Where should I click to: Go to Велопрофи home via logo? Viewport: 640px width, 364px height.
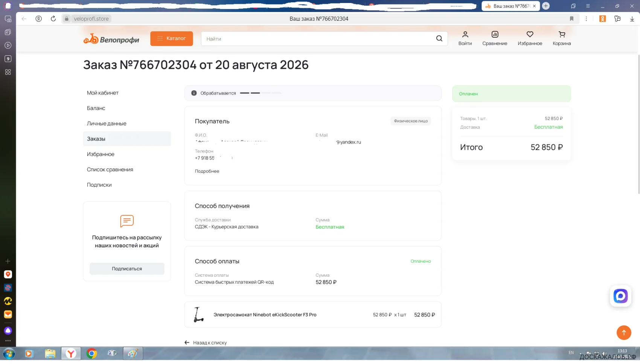pyautogui.click(x=111, y=39)
